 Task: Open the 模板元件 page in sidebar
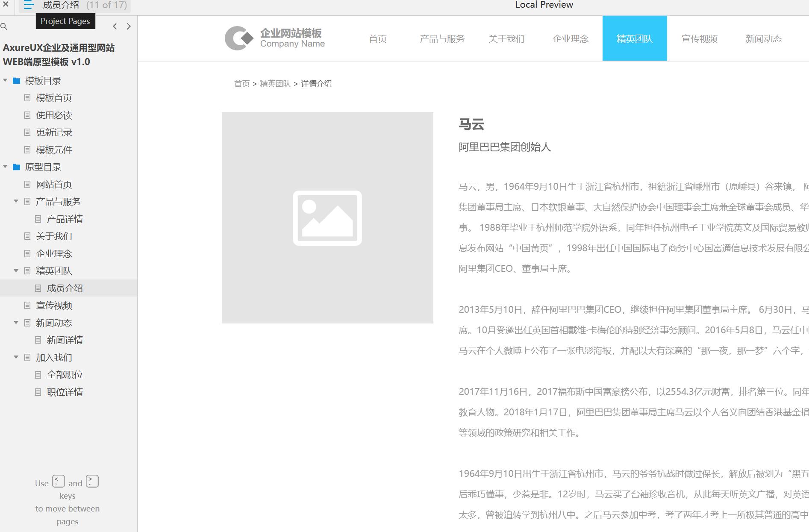click(54, 150)
